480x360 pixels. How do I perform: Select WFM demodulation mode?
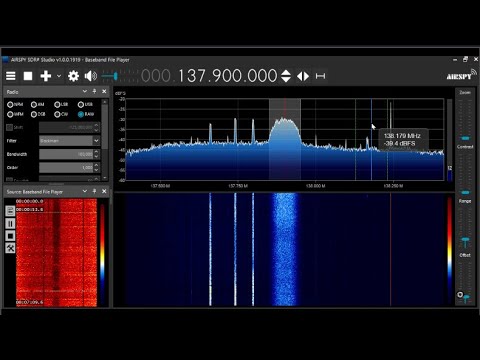coord(15,114)
